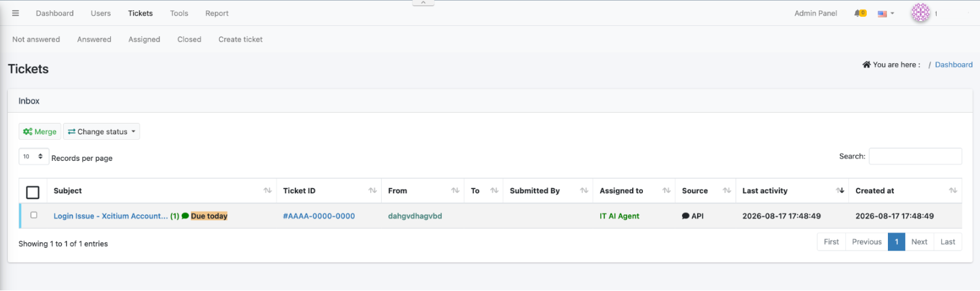Expand the language flag dropdown
The height and width of the screenshot is (291, 980).
point(885,13)
